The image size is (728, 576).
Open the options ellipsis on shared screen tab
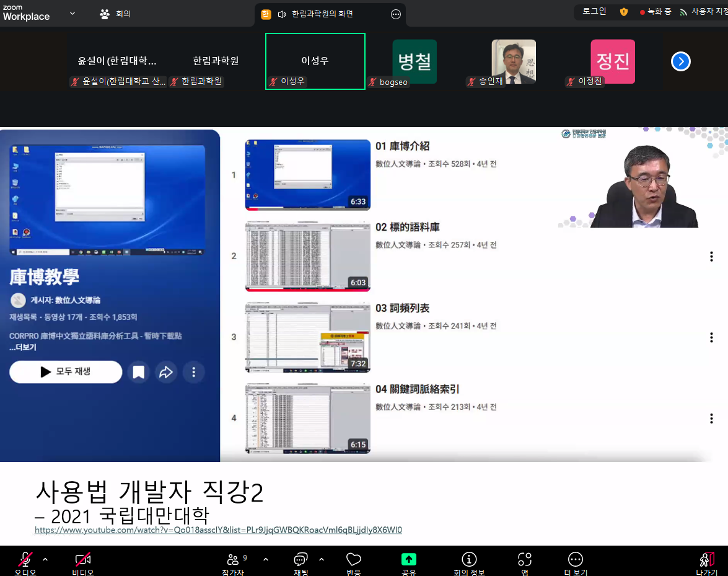396,14
